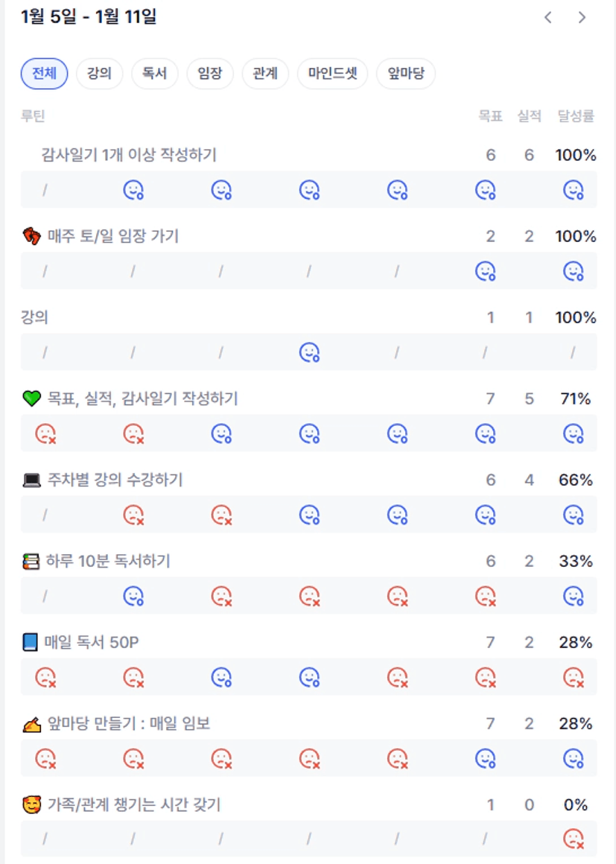
Task: Go to previous week with left chevron
Action: tap(548, 17)
